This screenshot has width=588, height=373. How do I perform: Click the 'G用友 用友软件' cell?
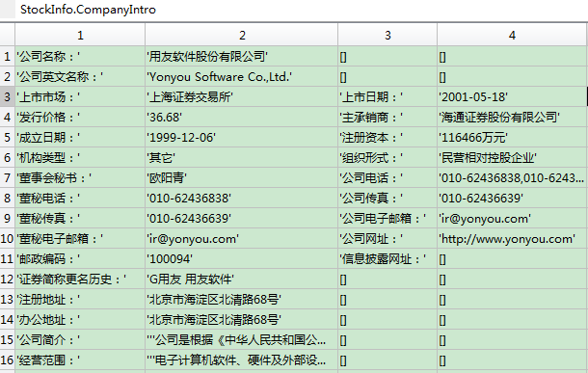click(242, 280)
